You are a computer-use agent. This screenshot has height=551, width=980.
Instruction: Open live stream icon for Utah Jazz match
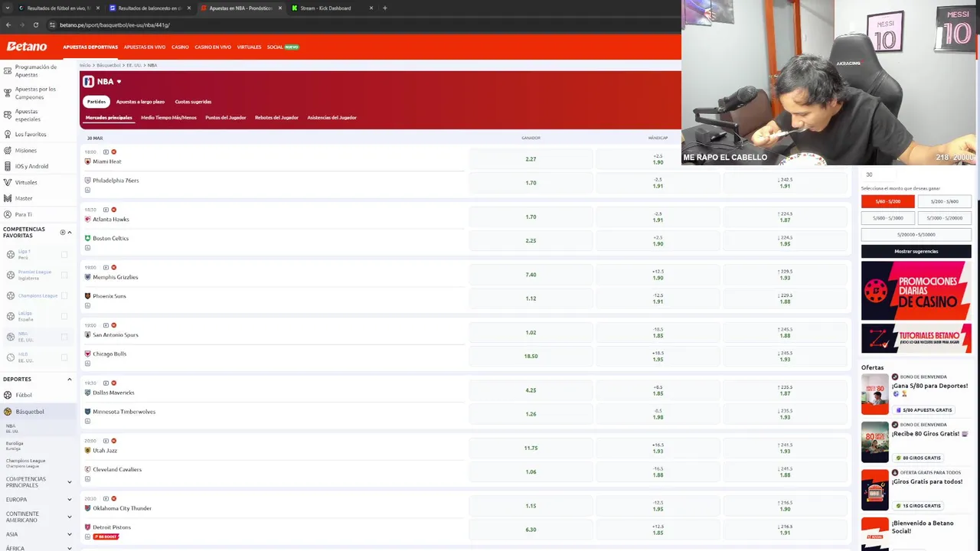point(106,441)
